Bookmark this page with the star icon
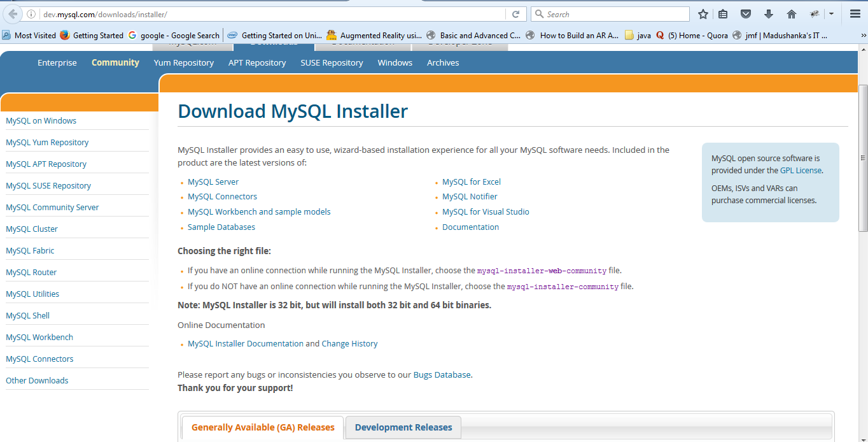The image size is (868, 442). [703, 14]
